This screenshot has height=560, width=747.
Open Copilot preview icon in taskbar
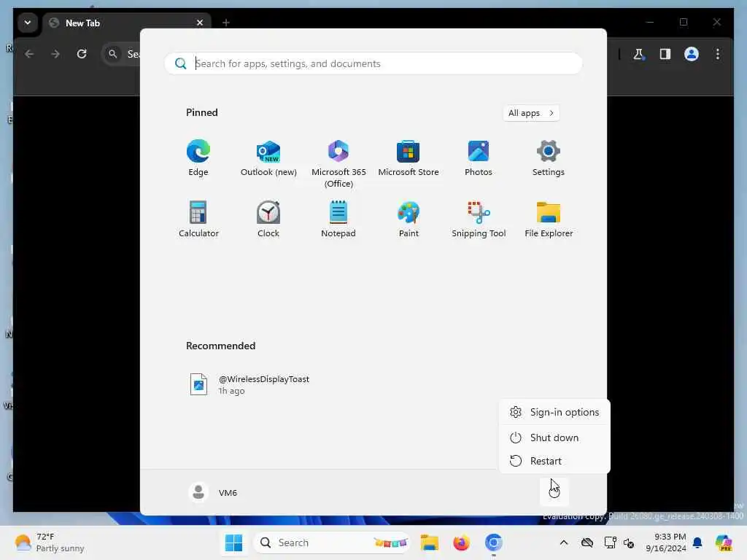(724, 542)
